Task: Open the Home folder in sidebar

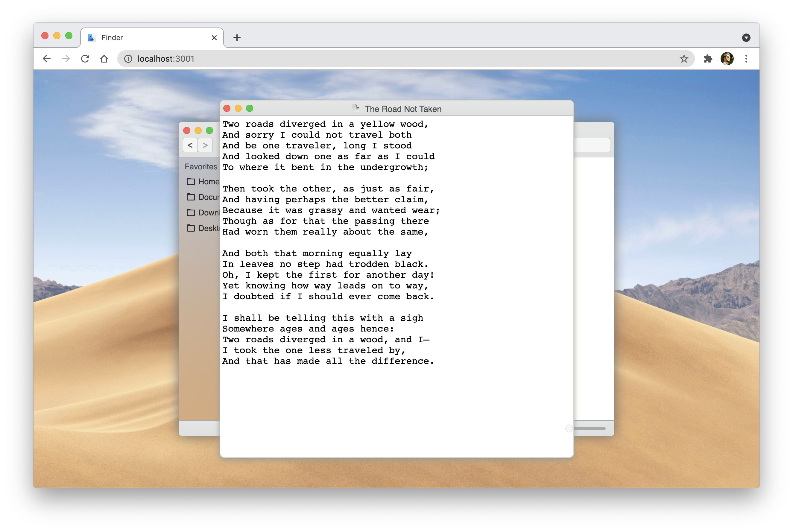Action: pos(203,182)
